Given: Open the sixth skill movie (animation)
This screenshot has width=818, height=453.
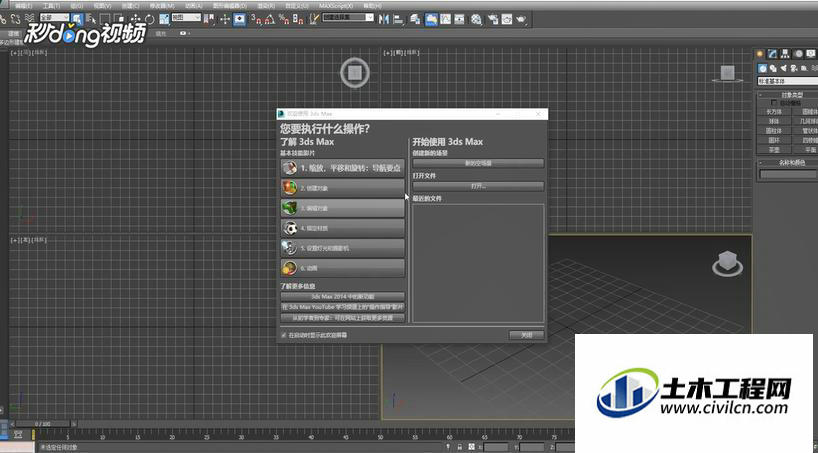Looking at the screenshot, I should point(342,268).
